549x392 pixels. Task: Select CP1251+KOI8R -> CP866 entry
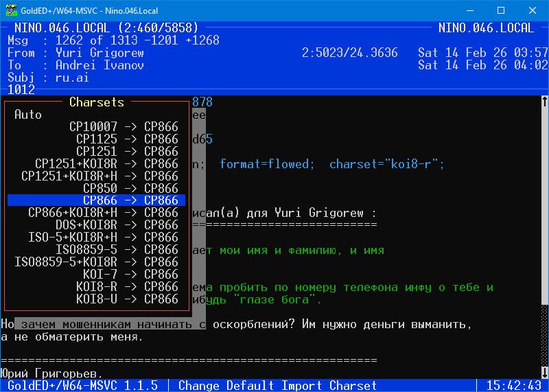(x=106, y=164)
